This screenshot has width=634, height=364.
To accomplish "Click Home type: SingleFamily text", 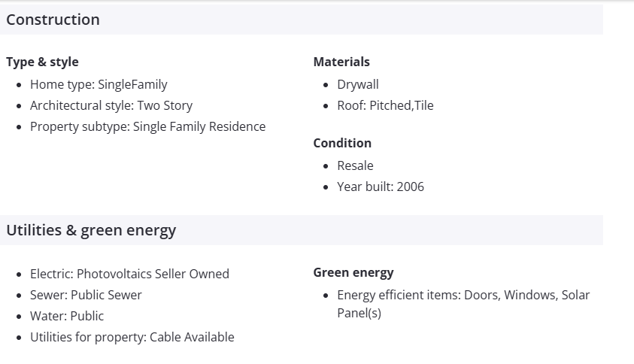I will [x=99, y=84].
